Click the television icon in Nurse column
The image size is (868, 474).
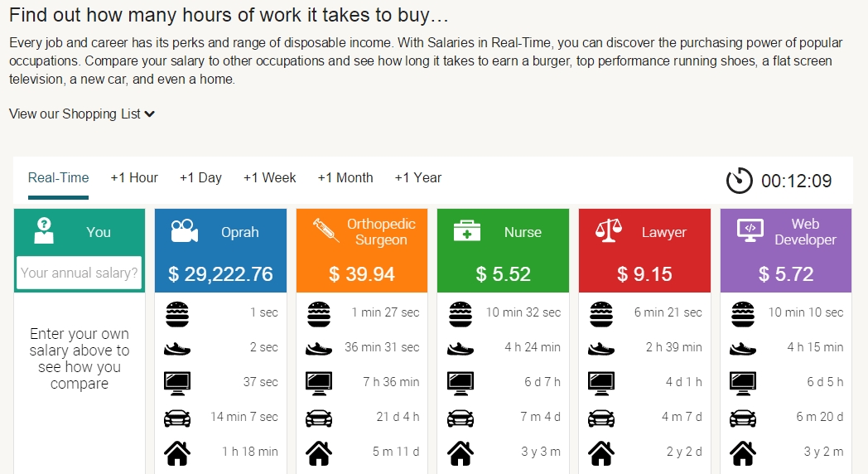pos(461,383)
